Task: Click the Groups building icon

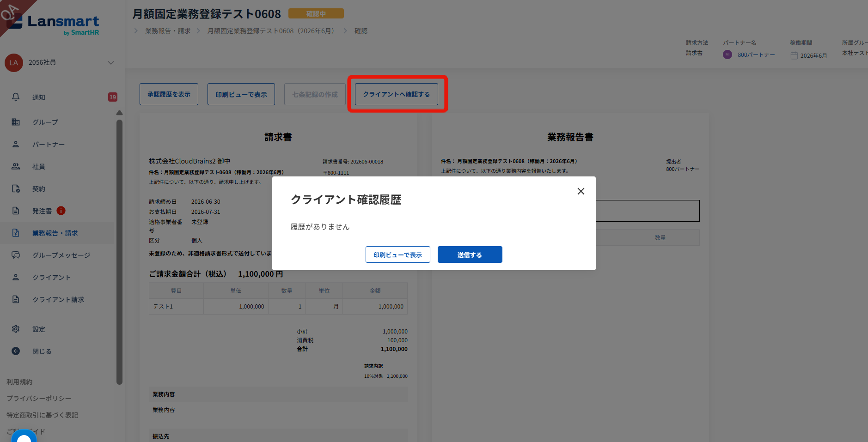Action: 16,122
